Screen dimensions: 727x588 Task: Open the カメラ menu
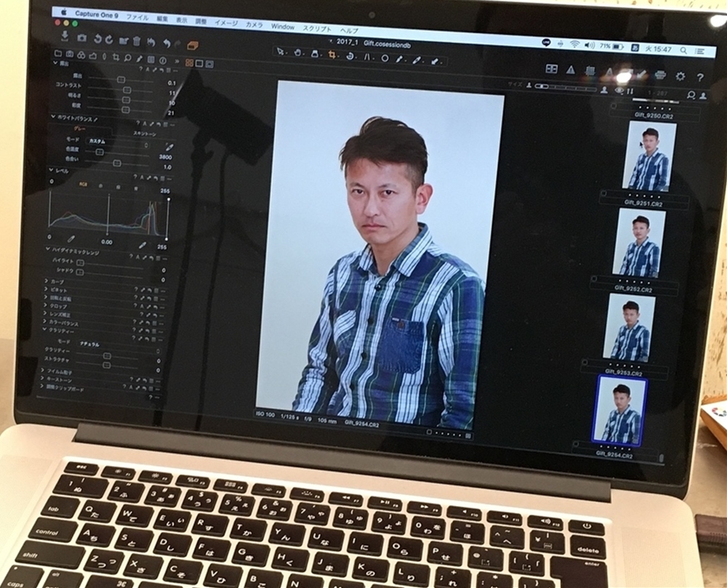[x=254, y=25]
